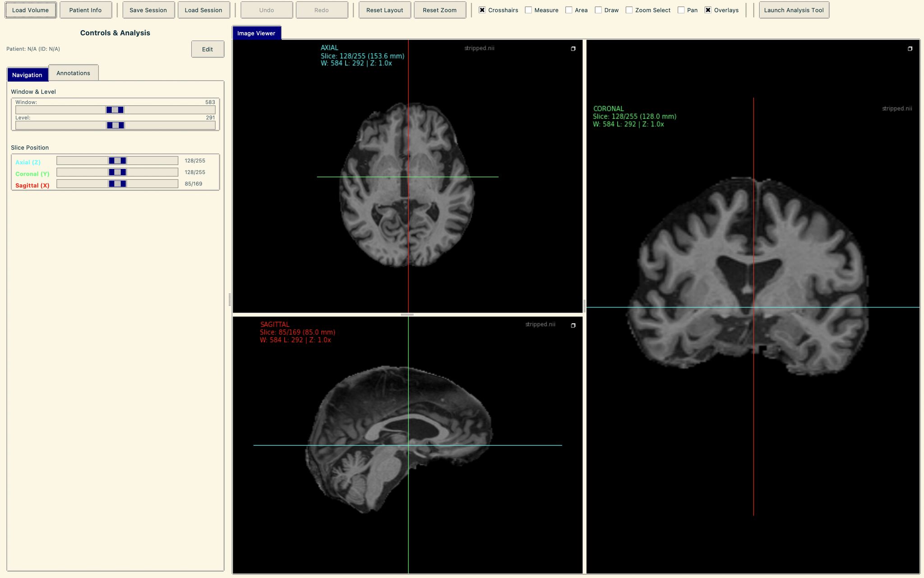Click the Axial (Z) slice slider

(117, 160)
